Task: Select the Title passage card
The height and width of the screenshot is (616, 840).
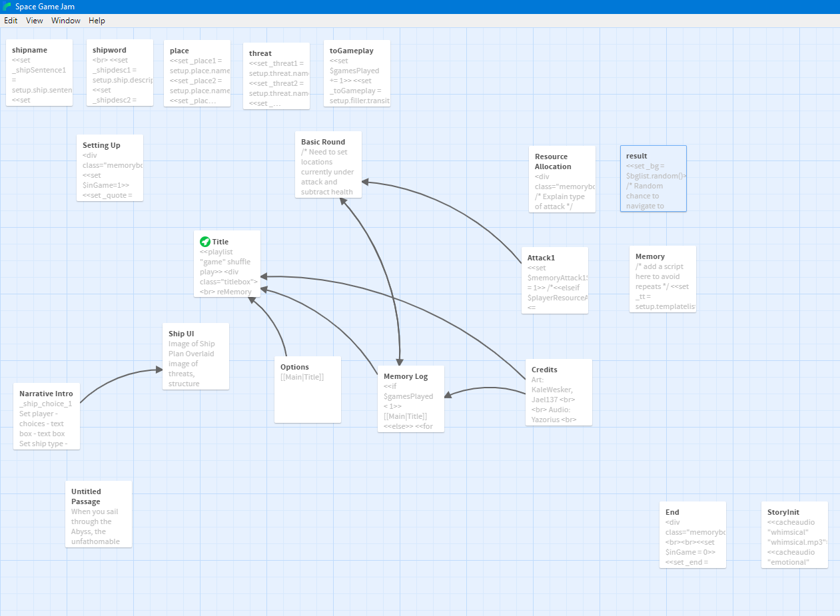Action: (227, 264)
